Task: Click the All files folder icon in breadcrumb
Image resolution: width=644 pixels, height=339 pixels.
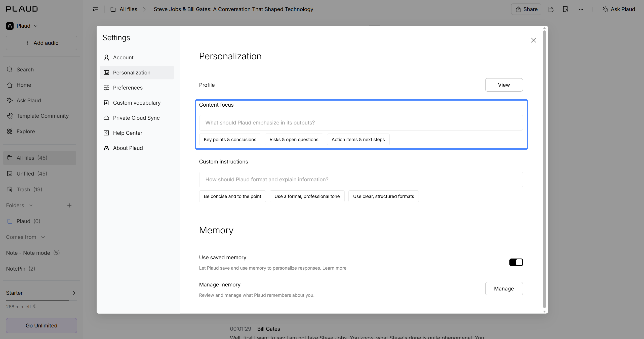Action: coord(113,9)
